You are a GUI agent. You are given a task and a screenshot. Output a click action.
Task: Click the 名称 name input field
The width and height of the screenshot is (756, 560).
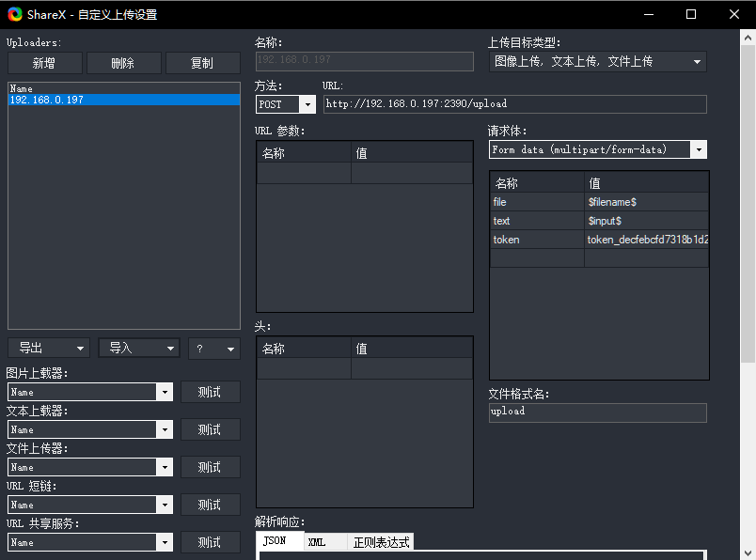(x=365, y=61)
